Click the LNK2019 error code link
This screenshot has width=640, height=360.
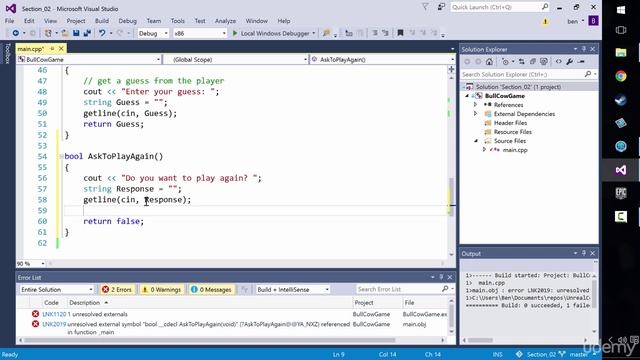point(54,324)
